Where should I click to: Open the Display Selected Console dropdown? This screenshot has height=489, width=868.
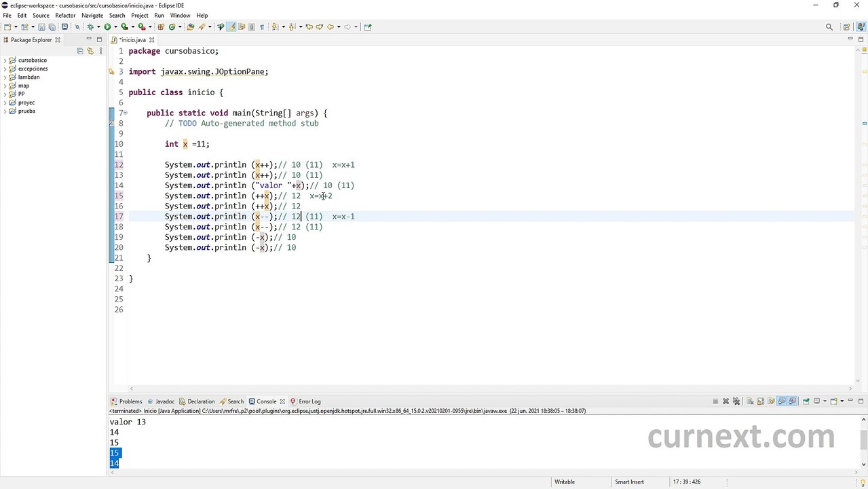[825, 401]
